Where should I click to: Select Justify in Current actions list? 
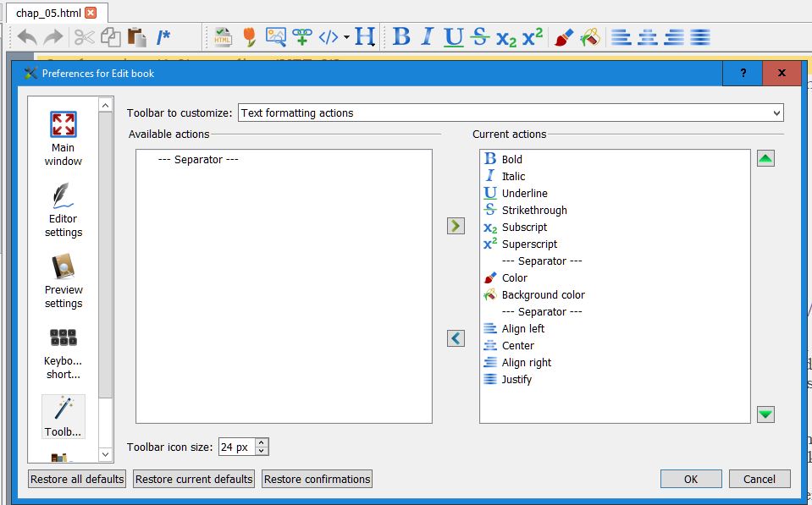point(615,379)
